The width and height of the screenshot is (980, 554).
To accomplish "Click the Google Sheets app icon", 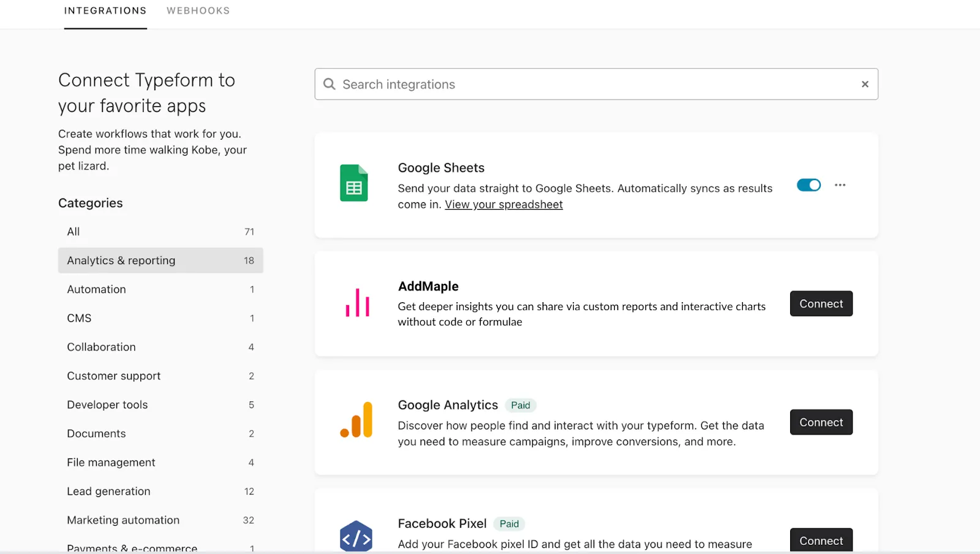I will coord(354,183).
